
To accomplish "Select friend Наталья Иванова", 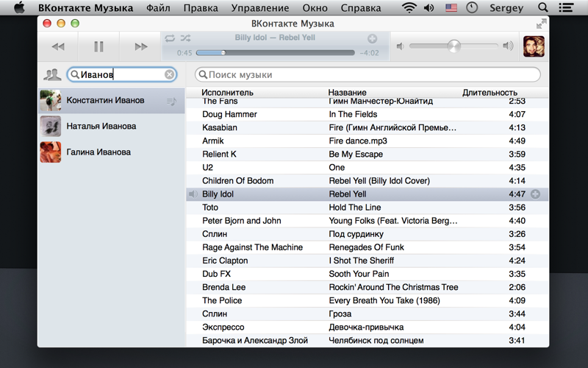I will click(x=112, y=126).
